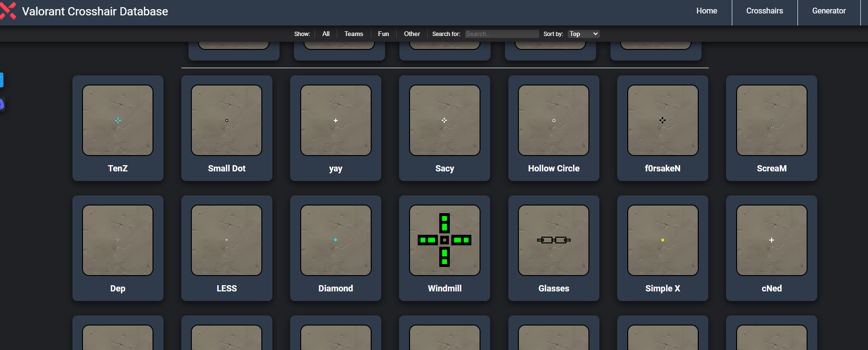The image size is (868, 350).
Task: Click the Simple X card label
Action: point(663,289)
